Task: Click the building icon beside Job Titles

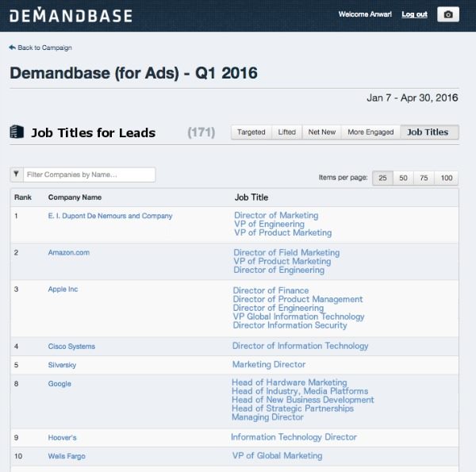Action: pos(17,132)
